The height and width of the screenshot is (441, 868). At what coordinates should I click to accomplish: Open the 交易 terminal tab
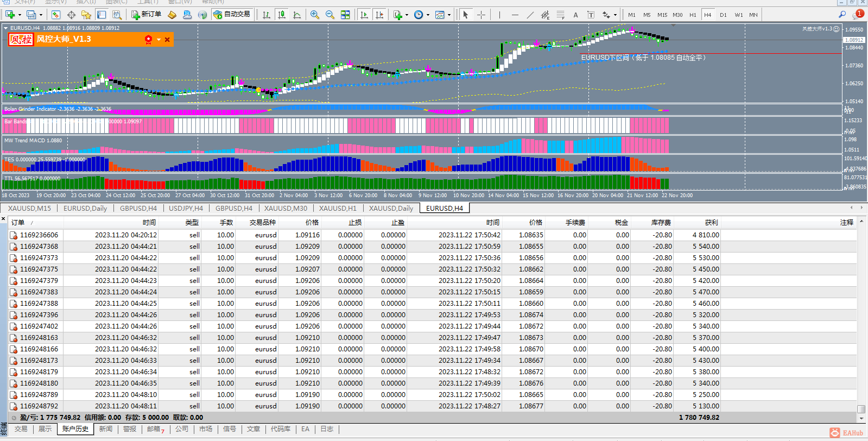coord(21,429)
